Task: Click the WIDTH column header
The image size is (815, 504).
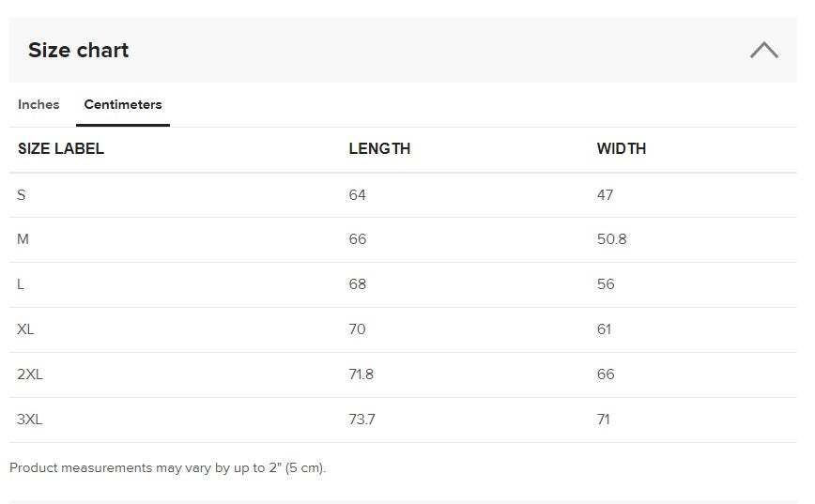Action: coord(622,148)
